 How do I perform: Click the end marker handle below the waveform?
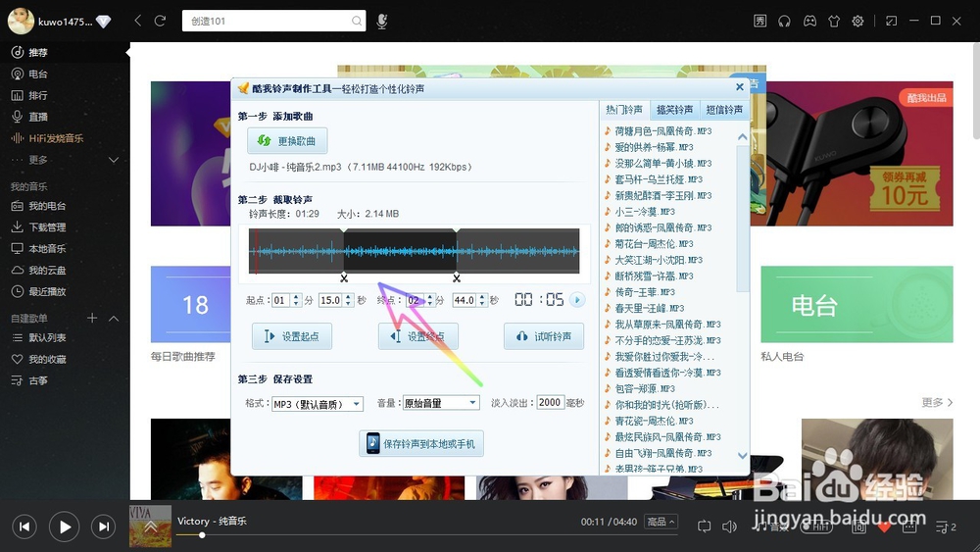pyautogui.click(x=457, y=278)
